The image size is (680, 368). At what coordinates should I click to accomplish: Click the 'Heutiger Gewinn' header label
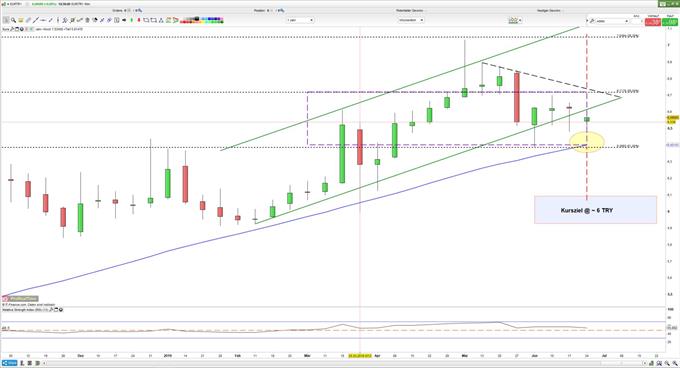[549, 10]
